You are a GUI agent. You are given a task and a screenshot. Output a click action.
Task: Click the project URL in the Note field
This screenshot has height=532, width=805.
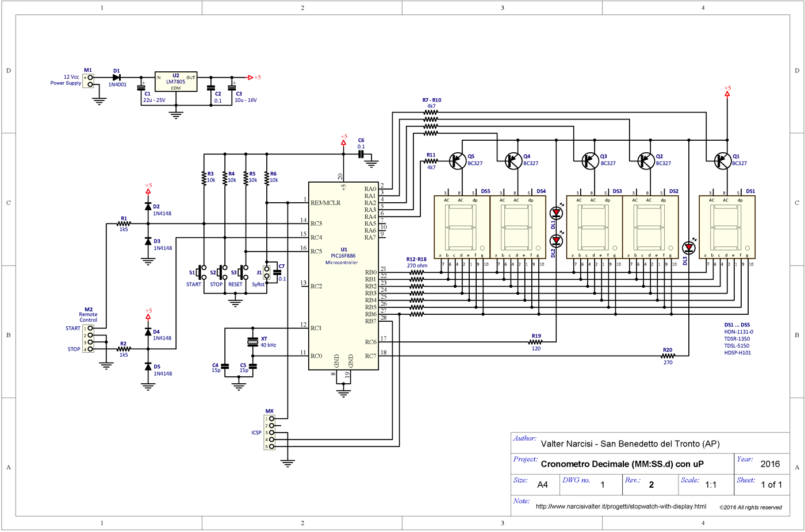tap(620, 506)
